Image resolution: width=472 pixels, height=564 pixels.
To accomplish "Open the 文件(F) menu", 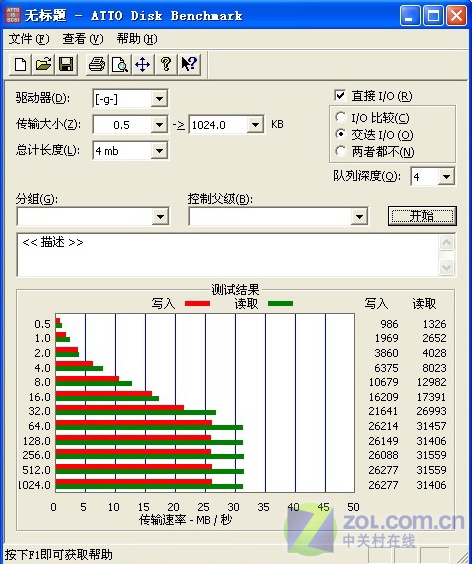I will point(29,38).
